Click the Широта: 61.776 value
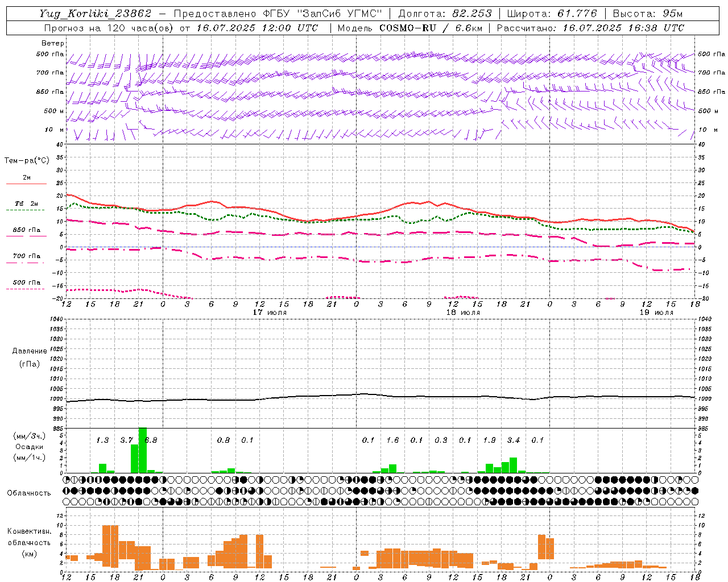The height and width of the screenshot is (582, 728). tap(552, 14)
